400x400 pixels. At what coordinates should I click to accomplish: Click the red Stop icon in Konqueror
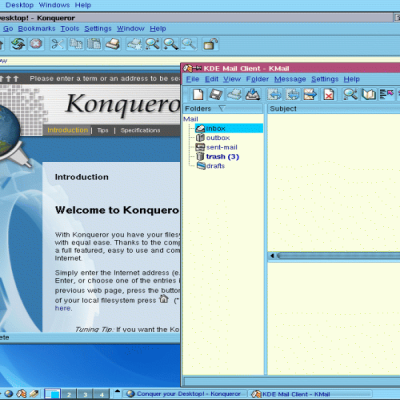coord(36,44)
